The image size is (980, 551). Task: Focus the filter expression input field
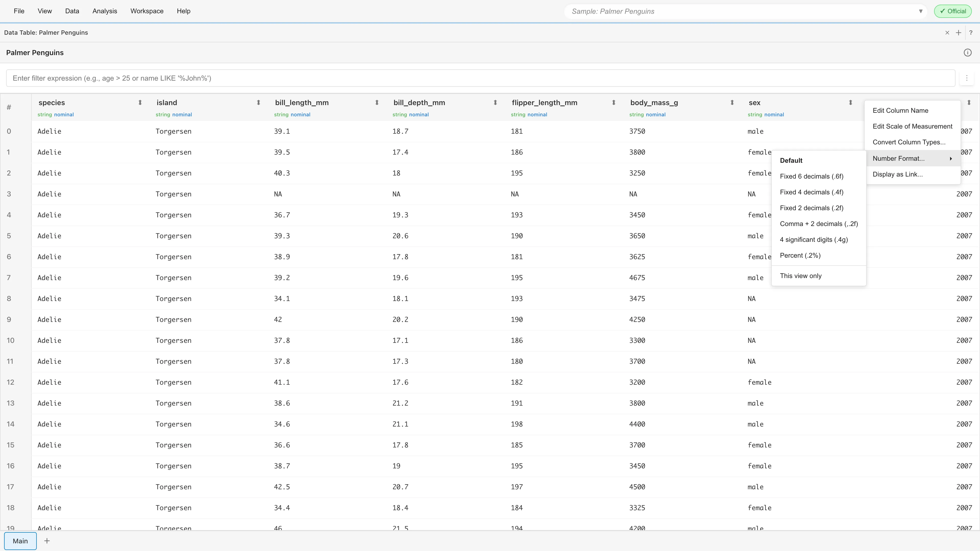tap(481, 78)
